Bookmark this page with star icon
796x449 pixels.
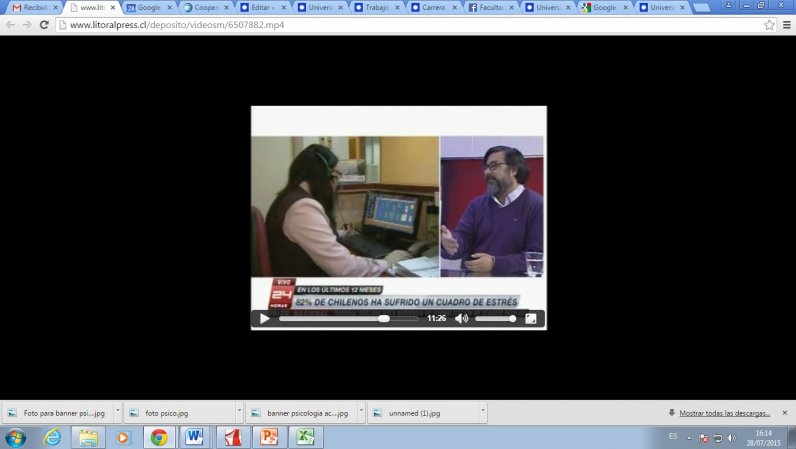769,25
